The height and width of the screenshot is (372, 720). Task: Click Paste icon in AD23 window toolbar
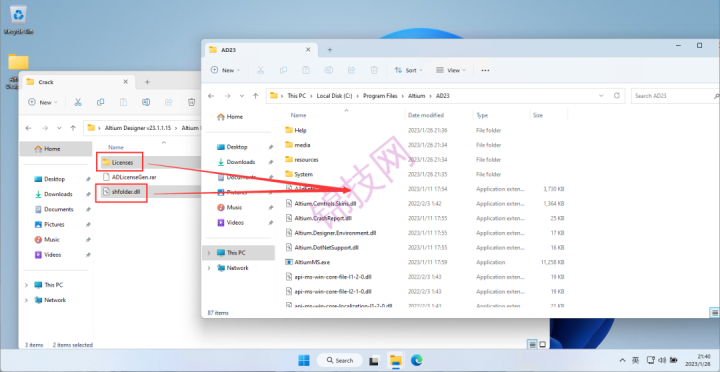306,70
